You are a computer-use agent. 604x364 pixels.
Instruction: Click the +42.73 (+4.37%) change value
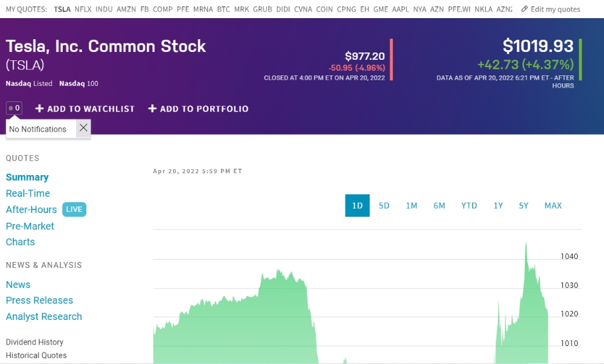525,64
